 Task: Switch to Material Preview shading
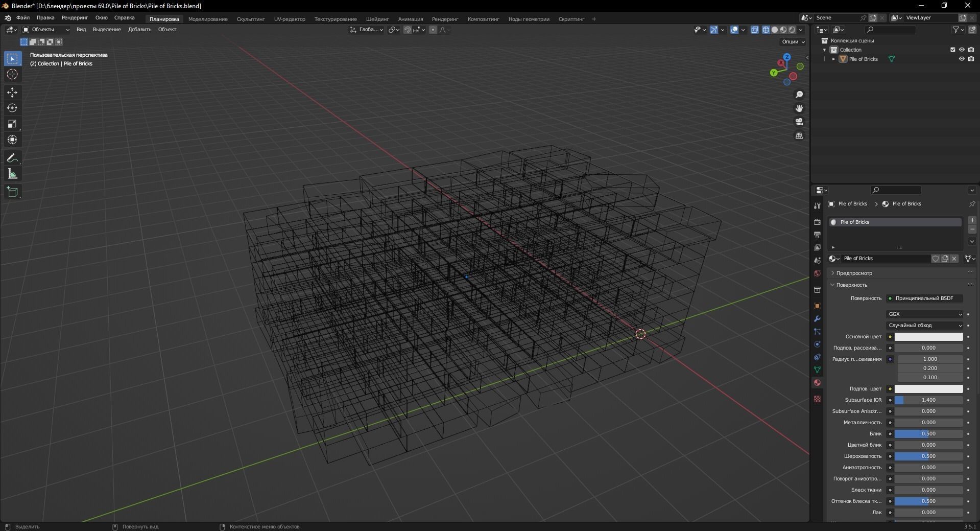783,30
